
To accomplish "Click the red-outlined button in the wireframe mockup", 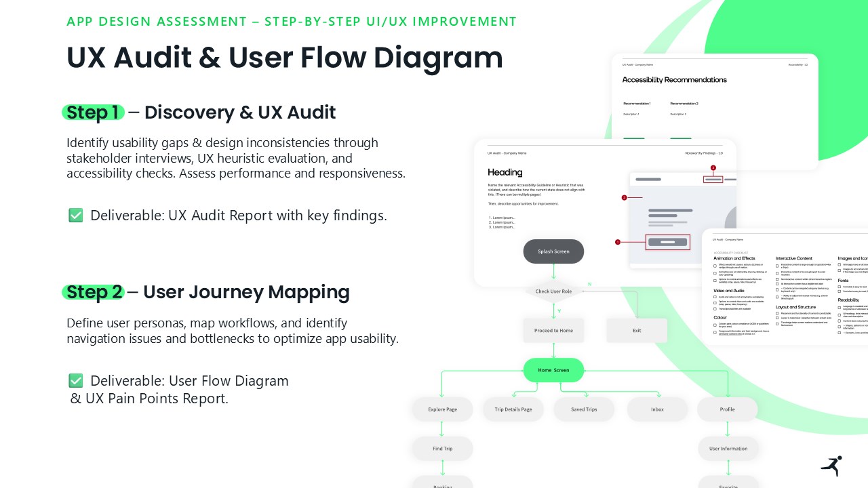I will (668, 242).
